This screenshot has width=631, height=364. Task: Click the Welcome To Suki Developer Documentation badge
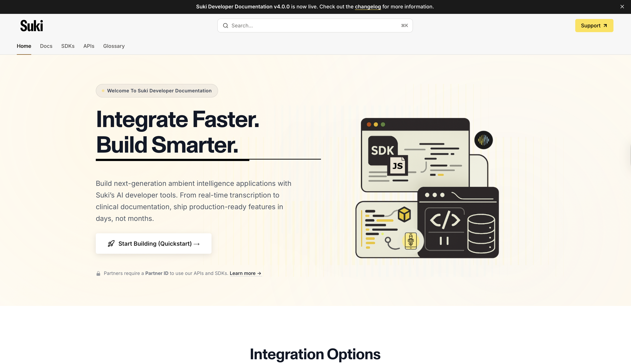coord(157,91)
